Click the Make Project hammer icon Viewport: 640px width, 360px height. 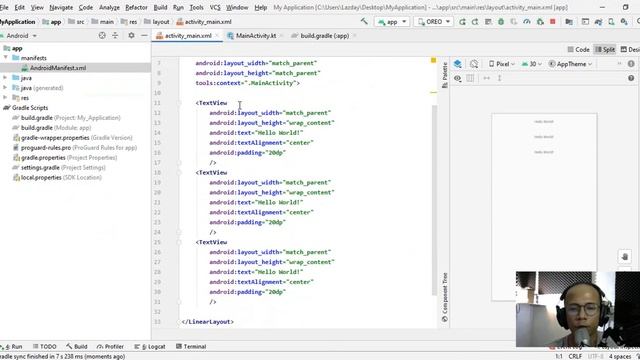click(x=364, y=21)
